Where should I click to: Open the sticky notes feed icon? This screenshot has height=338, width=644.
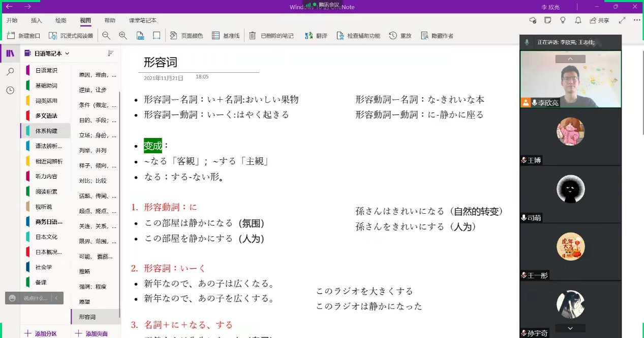547,20
